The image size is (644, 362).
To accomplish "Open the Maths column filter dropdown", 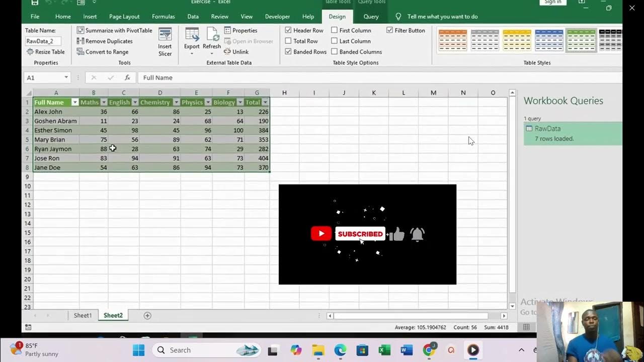I will click(103, 103).
